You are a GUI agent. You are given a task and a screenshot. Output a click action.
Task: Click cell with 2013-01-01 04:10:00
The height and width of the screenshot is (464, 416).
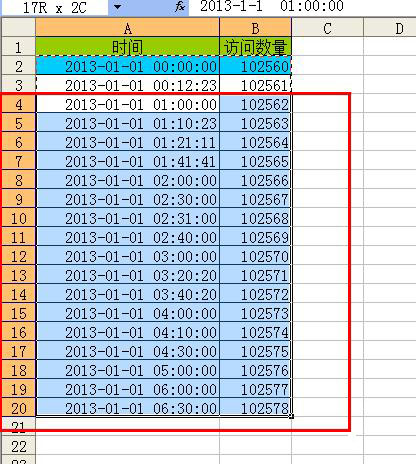pyautogui.click(x=127, y=332)
